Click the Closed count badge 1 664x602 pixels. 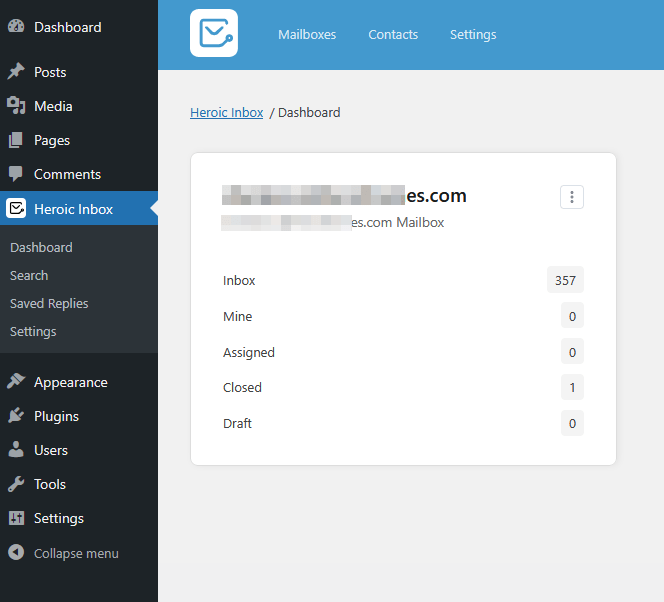coord(572,387)
